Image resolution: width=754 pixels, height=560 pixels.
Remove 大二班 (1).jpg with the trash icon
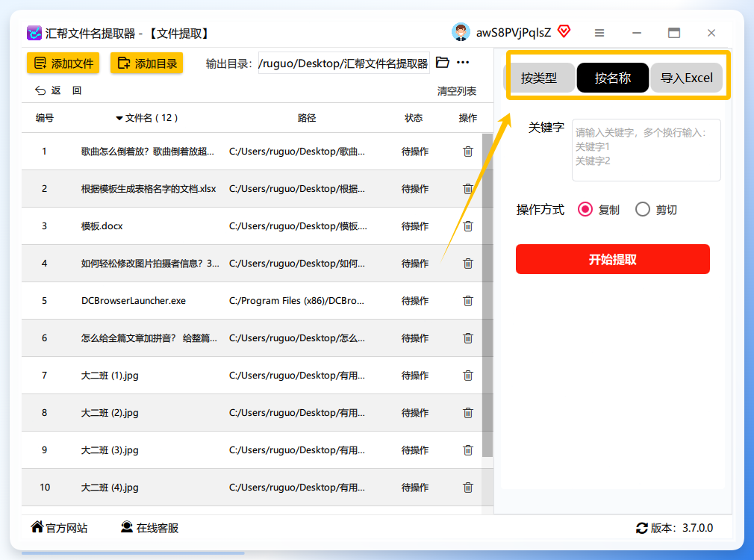tap(468, 376)
